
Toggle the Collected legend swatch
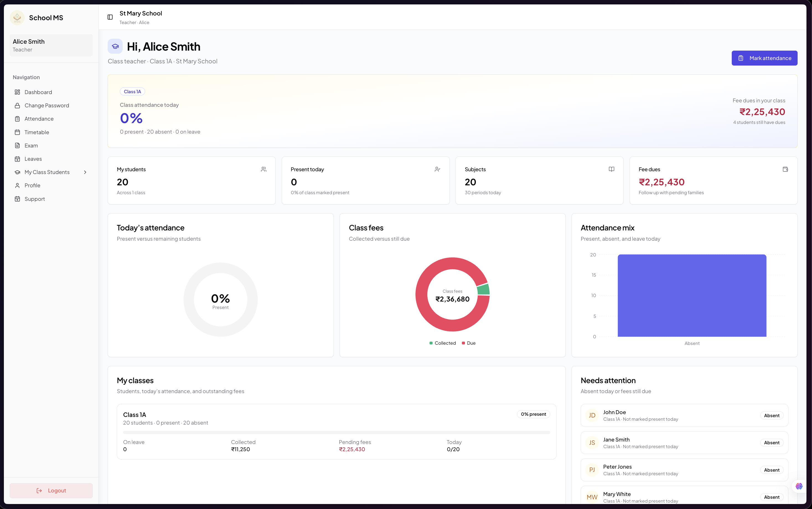tap(431, 343)
